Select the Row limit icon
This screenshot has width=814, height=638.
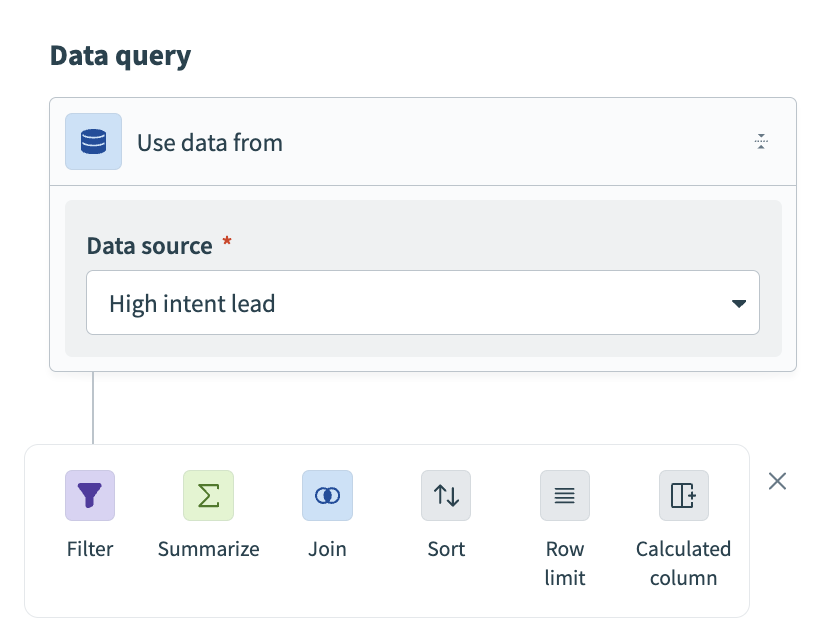click(564, 495)
